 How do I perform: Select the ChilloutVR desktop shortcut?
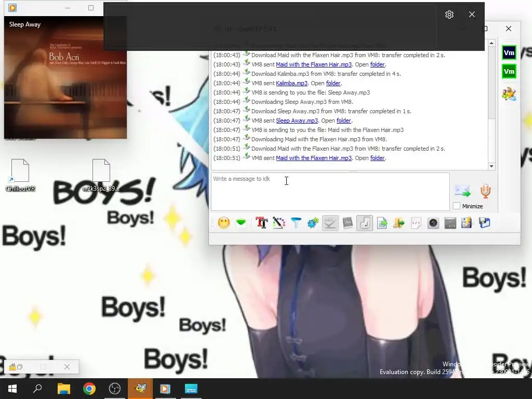20,175
